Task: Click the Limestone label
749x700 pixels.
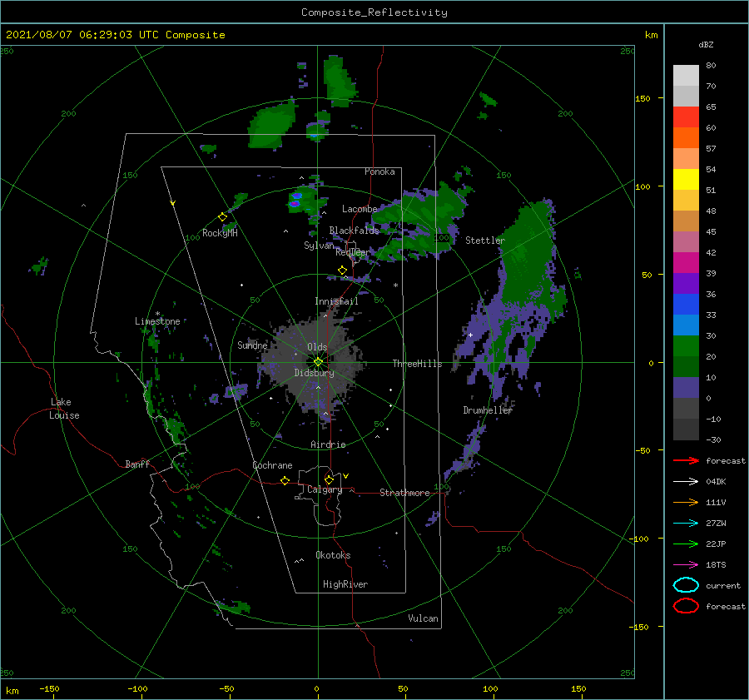Action: 157,321
